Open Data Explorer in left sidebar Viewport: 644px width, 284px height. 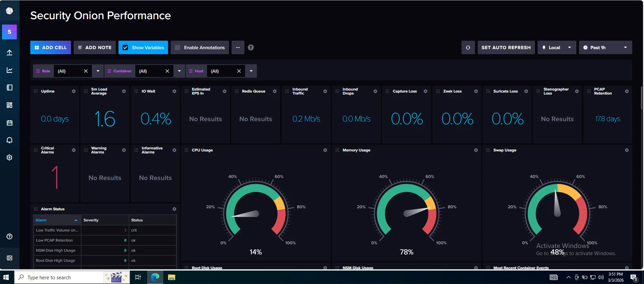(9, 70)
